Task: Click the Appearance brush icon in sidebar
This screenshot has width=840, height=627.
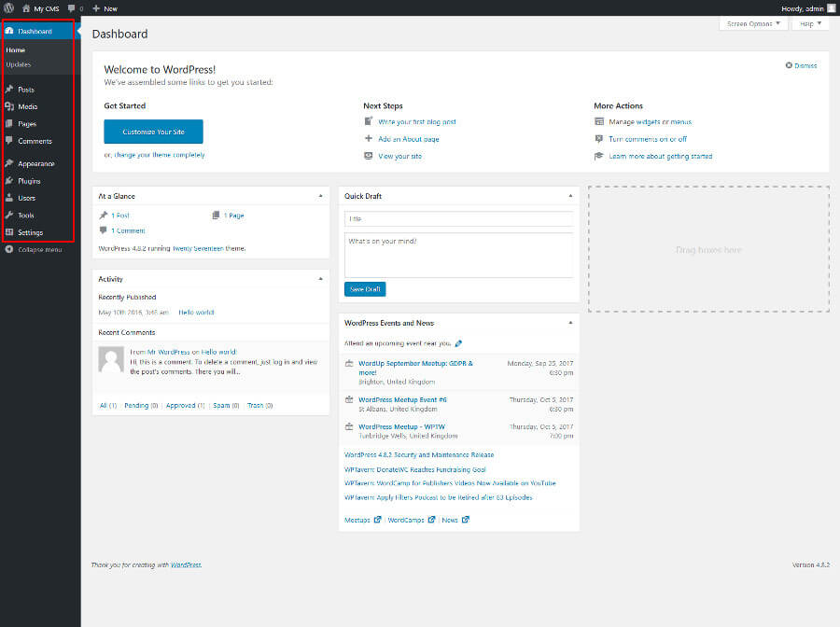Action: pos(9,163)
